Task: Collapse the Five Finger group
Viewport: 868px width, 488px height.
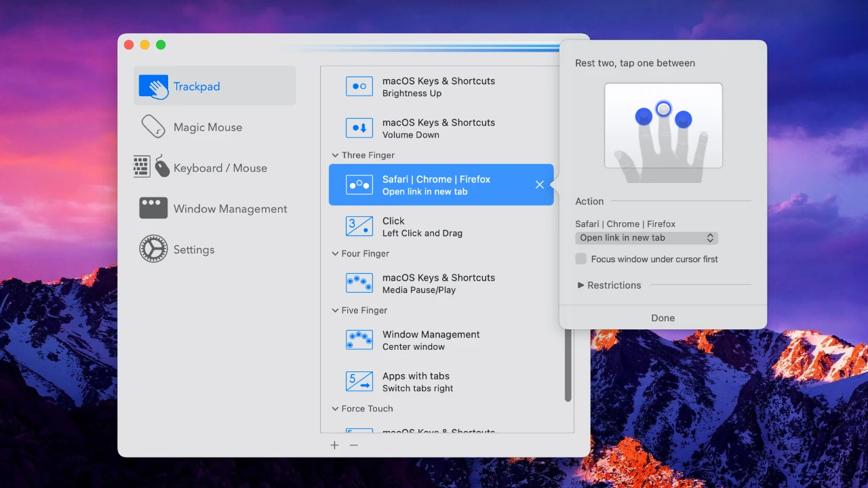Action: (335, 310)
